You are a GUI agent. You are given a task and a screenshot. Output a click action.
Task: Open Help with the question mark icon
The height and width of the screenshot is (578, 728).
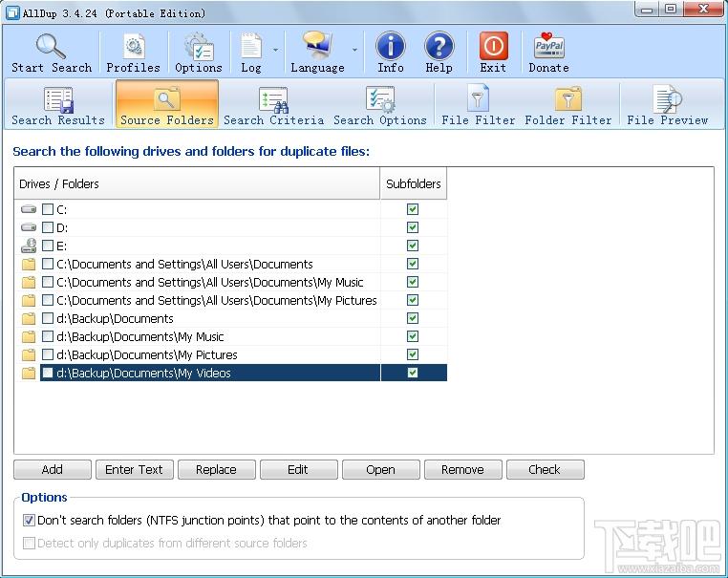click(439, 46)
